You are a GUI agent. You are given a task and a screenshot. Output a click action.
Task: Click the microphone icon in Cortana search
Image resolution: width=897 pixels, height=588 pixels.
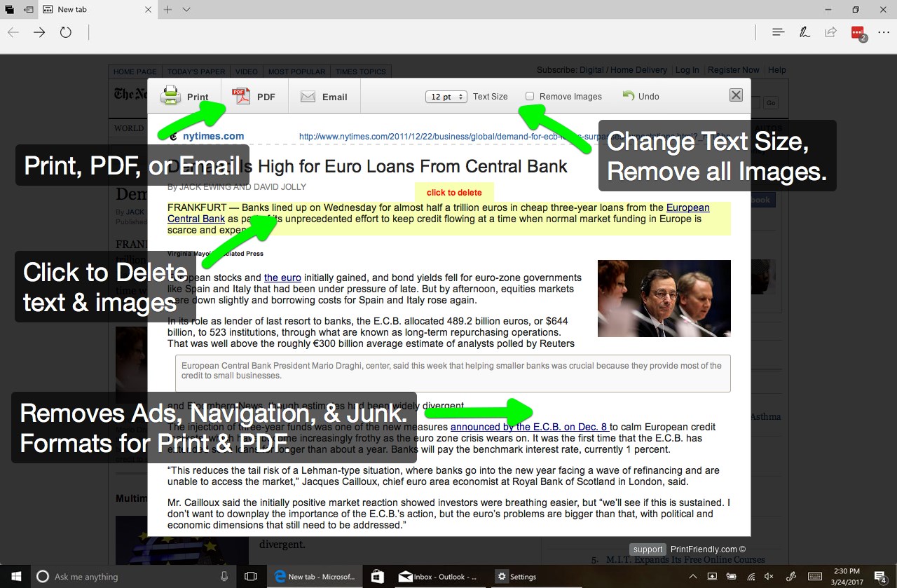click(x=224, y=576)
